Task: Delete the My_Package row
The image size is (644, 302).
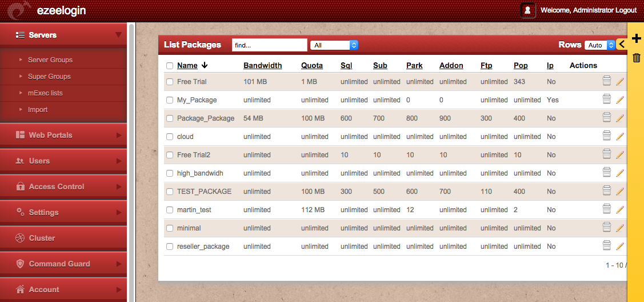Action: tap(607, 99)
